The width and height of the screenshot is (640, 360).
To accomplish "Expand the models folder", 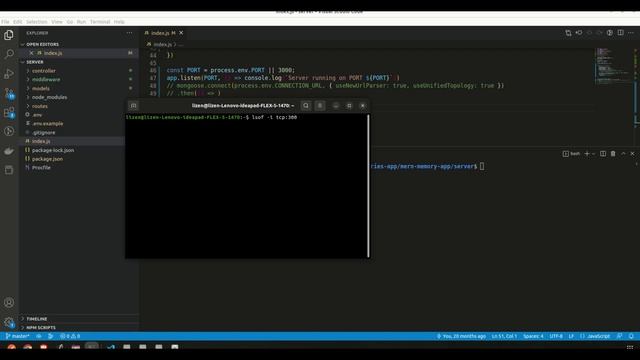I will coord(40,89).
